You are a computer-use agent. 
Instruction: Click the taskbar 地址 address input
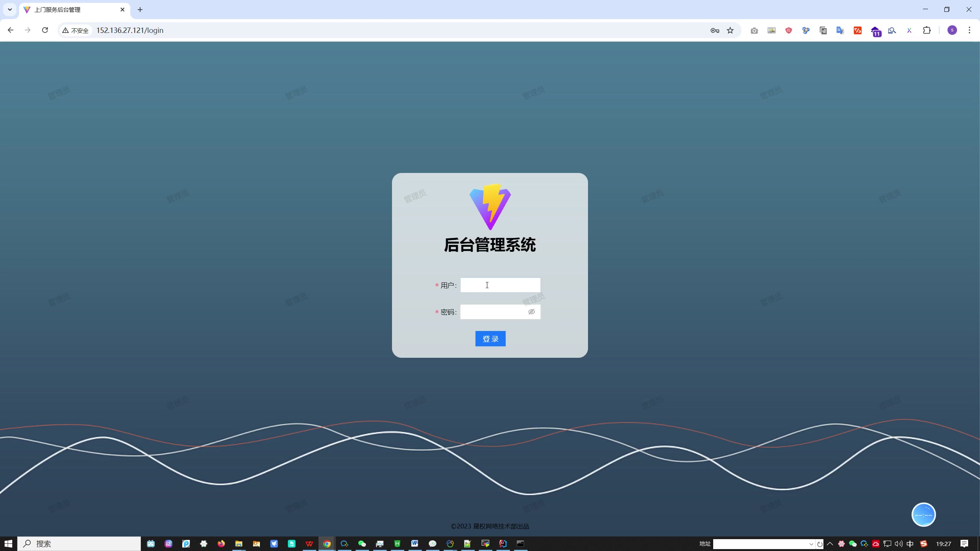click(760, 544)
